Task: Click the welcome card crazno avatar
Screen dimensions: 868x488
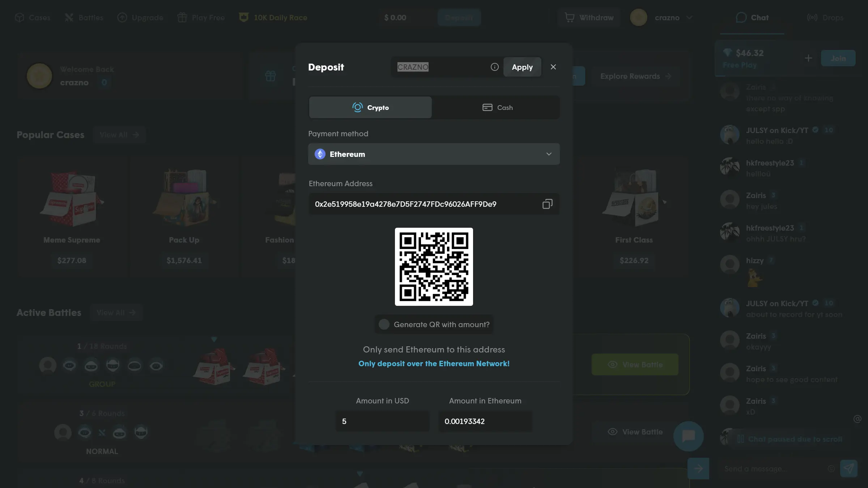Action: point(39,76)
